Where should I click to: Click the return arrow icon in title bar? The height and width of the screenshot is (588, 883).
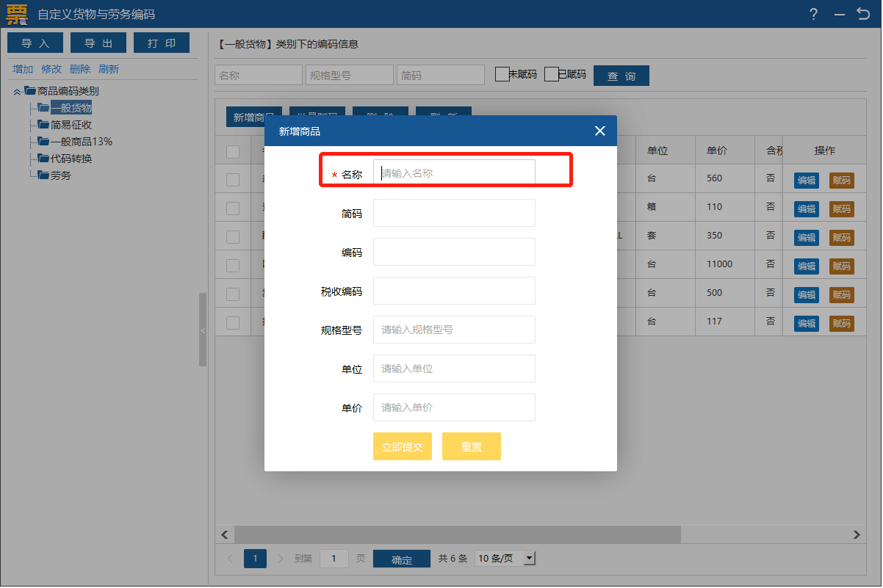[x=863, y=14]
